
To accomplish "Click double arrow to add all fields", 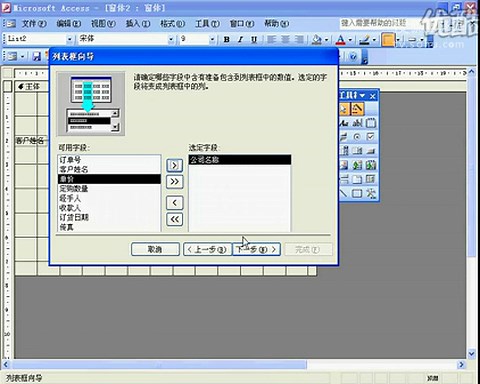I will [x=175, y=182].
